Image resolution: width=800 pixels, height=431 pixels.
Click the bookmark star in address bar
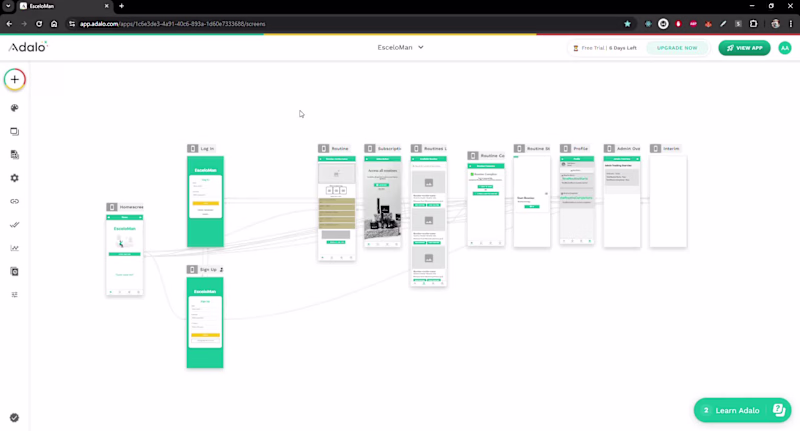628,24
